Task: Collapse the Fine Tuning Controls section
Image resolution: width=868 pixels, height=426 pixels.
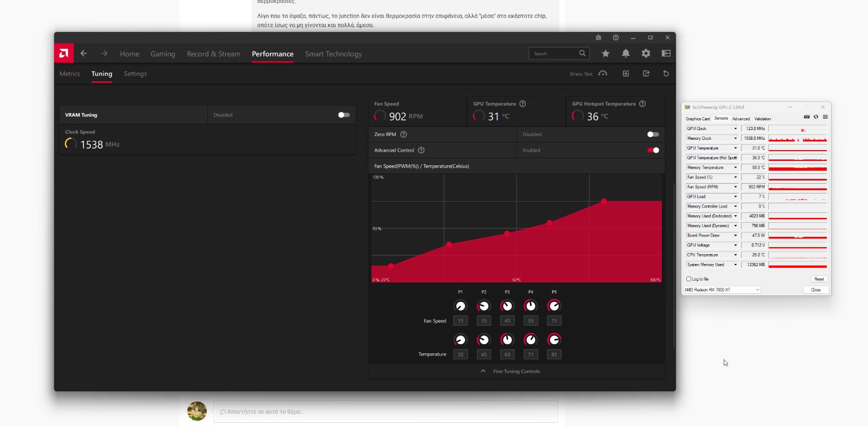Action: 516,371
